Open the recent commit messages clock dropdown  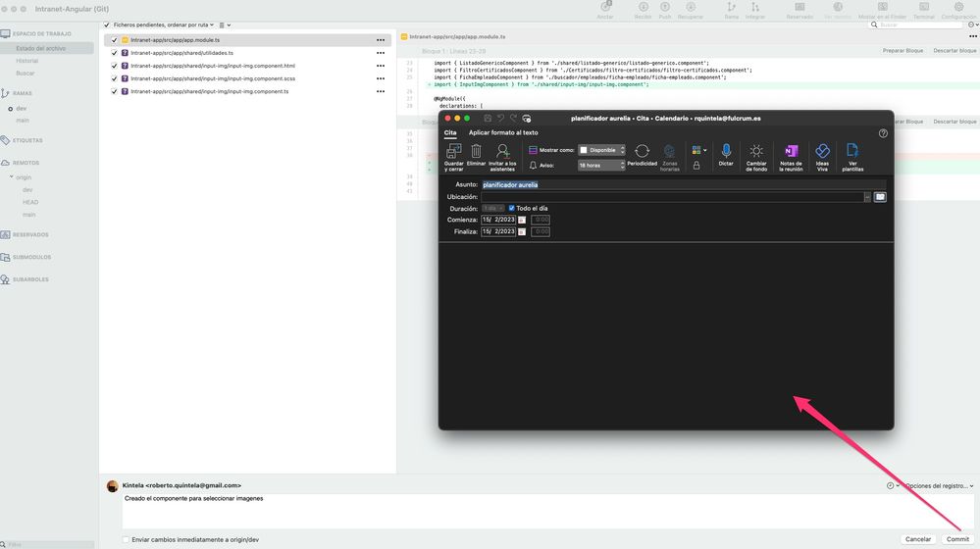pos(893,486)
